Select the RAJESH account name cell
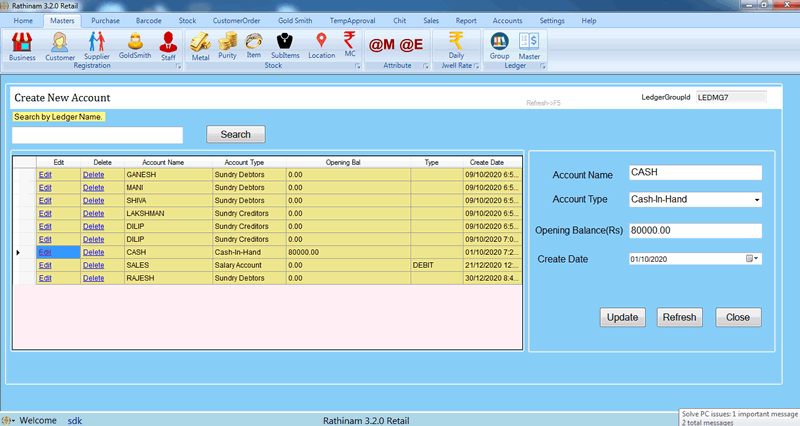 tap(168, 278)
